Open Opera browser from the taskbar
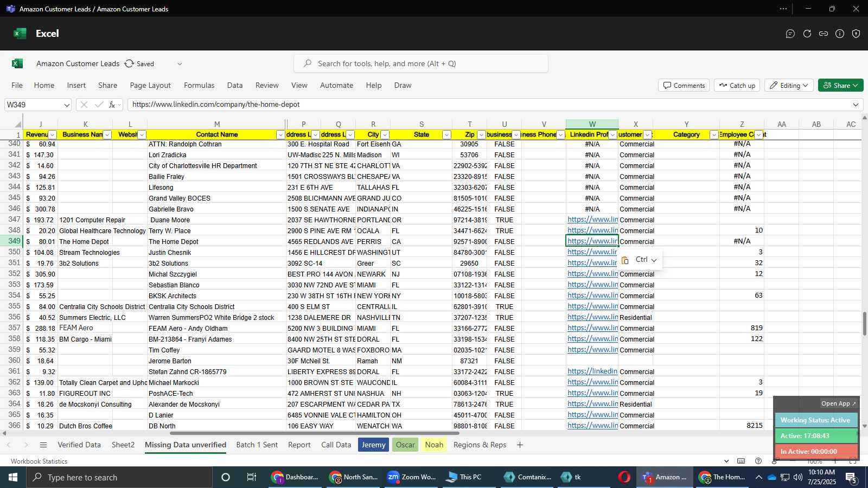The image size is (868, 488). click(x=624, y=477)
